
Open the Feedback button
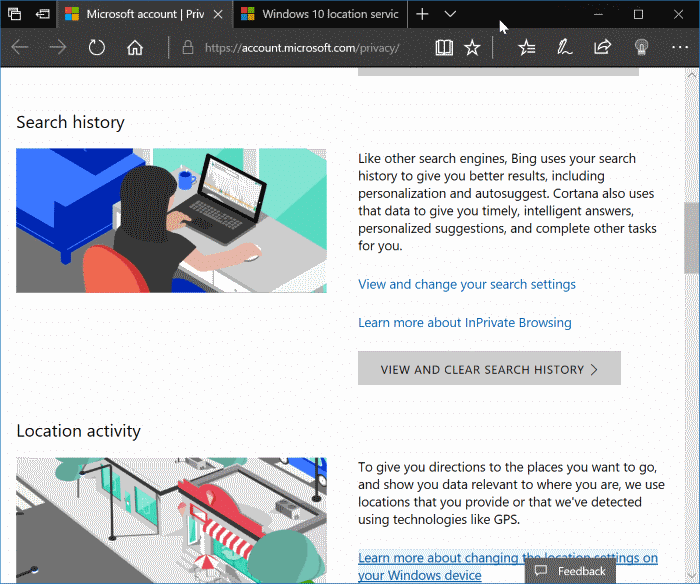pos(570,571)
